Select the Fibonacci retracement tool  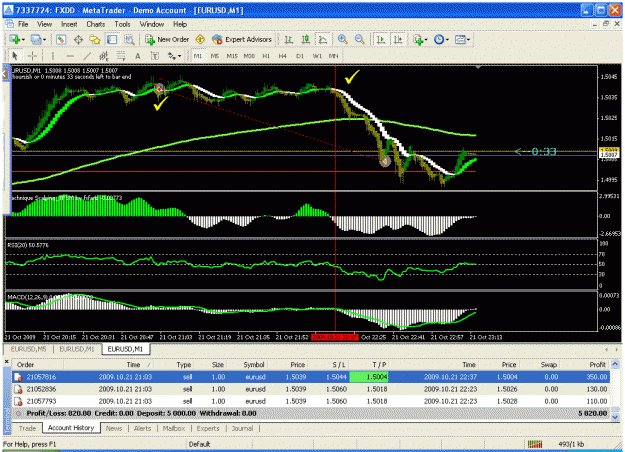pos(121,56)
